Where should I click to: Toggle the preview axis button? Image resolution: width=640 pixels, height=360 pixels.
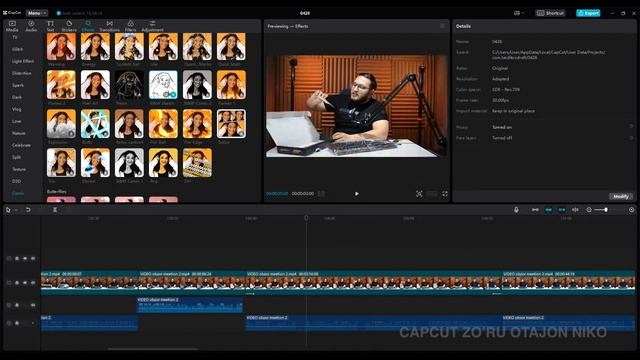[575, 210]
